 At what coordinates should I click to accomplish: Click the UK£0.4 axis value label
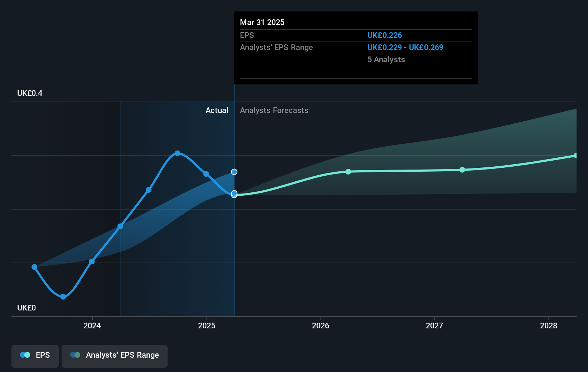point(30,93)
